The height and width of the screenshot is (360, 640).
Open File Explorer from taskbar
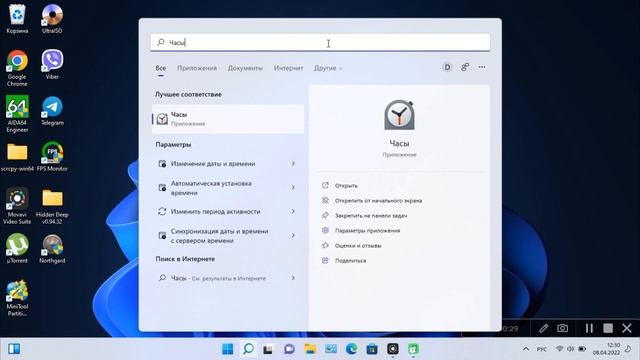(310, 349)
